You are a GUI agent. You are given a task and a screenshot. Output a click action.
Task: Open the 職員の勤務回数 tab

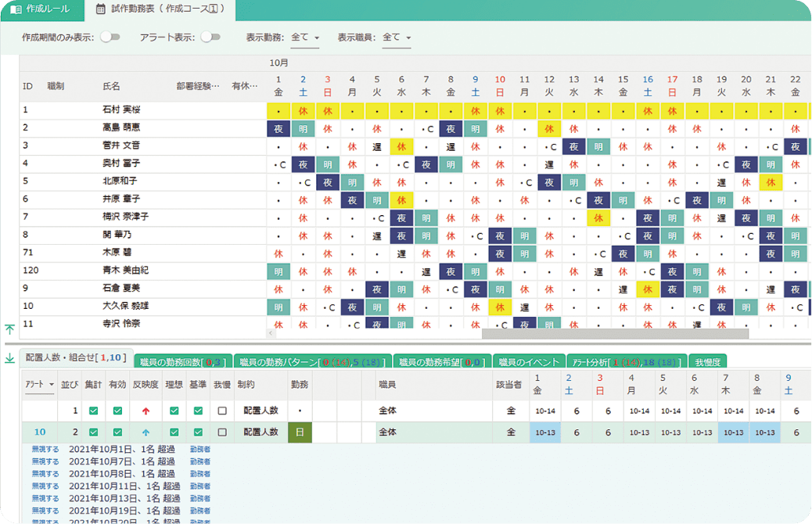[x=183, y=361]
